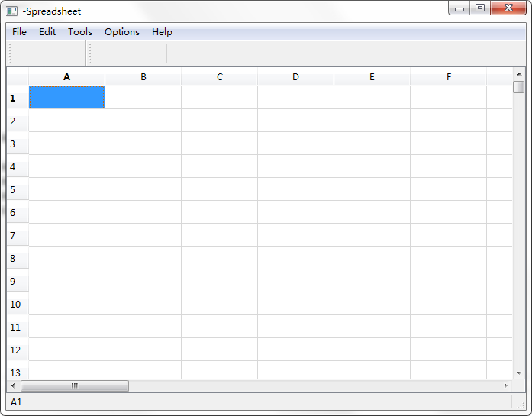Viewport: 532px width, 416px height.
Task: Click the horizontal scrollbar thumb
Action: [75, 385]
